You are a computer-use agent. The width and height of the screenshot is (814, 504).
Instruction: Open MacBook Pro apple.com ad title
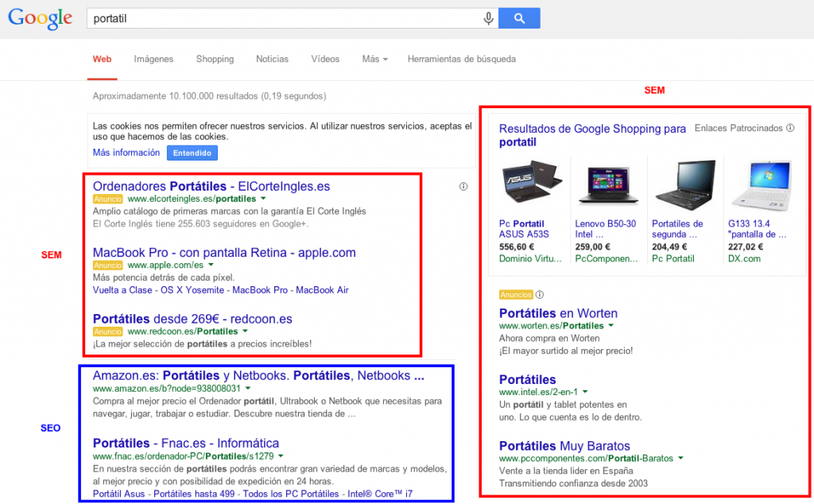(x=224, y=253)
